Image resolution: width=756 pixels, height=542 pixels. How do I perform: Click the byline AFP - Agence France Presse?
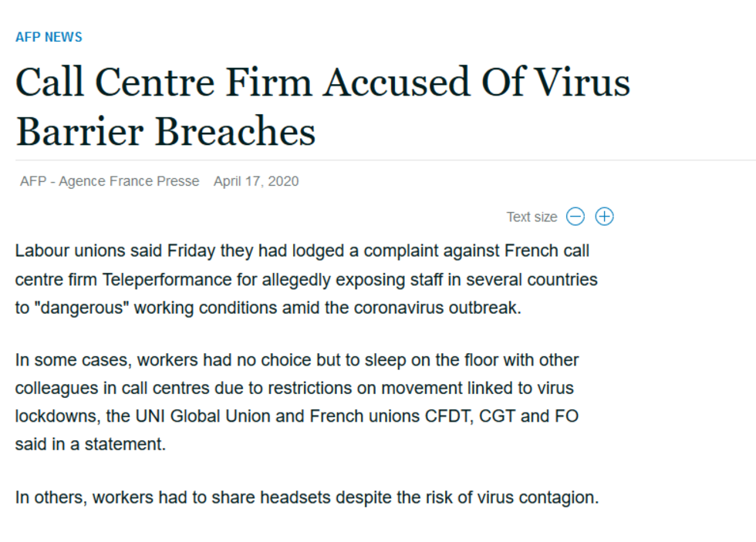pyautogui.click(x=110, y=181)
